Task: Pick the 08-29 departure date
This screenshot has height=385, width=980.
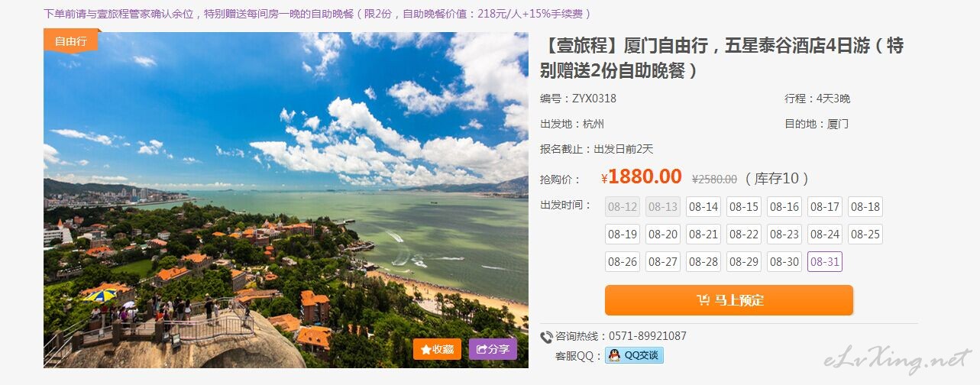Action: click(x=743, y=261)
